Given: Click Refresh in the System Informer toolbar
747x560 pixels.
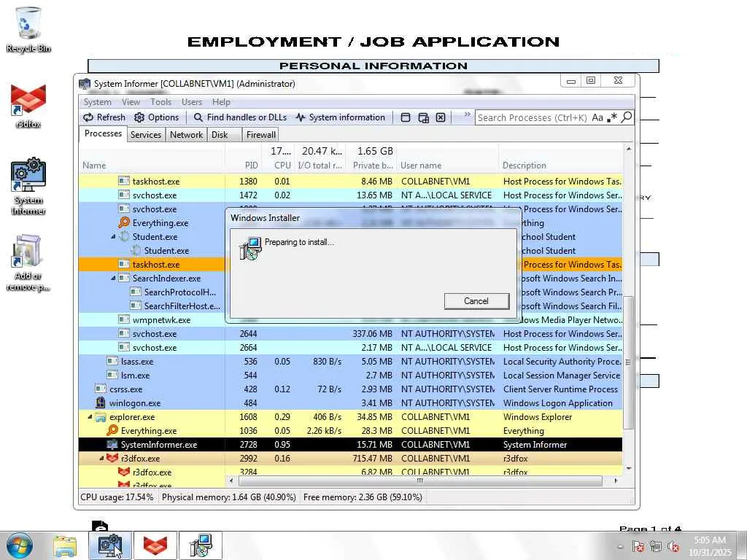Looking at the screenshot, I should (x=104, y=117).
